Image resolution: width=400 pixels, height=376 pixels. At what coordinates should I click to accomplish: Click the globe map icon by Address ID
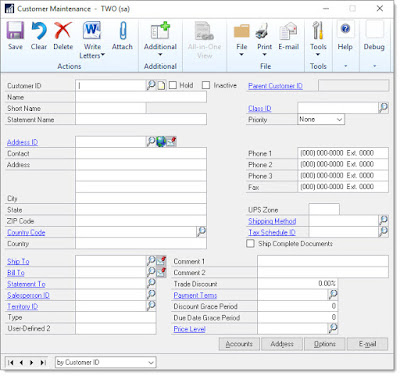161,142
